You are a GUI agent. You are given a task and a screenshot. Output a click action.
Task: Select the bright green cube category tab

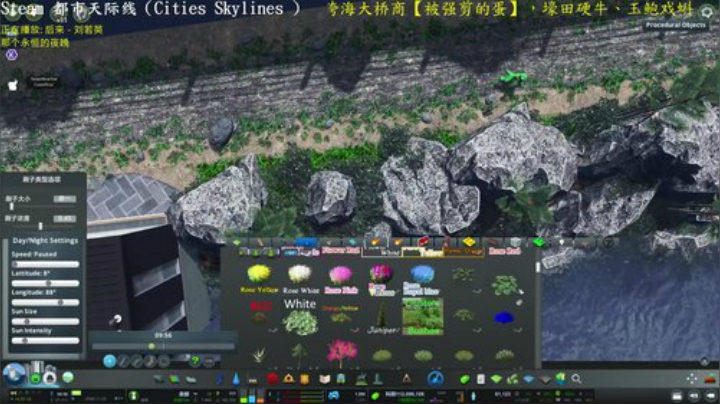pyautogui.click(x=539, y=241)
